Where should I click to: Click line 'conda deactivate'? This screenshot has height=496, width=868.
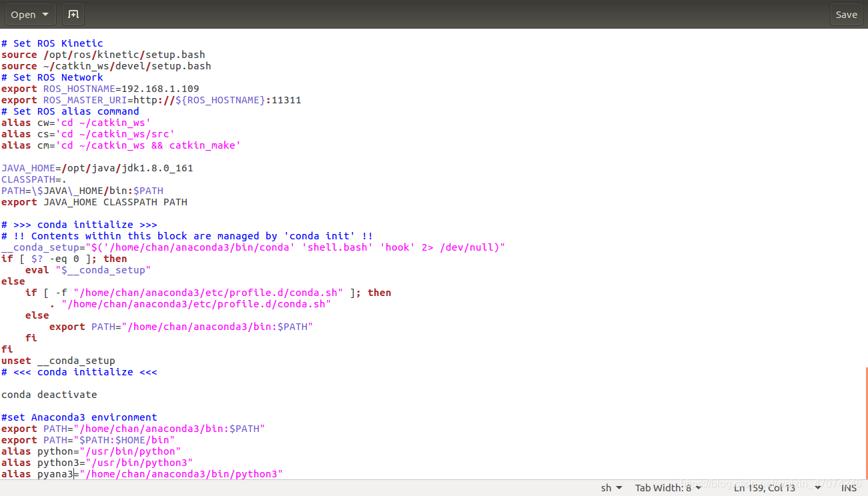point(49,395)
